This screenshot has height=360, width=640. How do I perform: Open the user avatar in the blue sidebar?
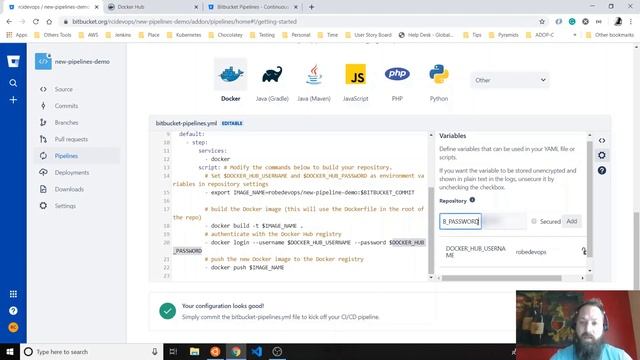(x=13, y=328)
